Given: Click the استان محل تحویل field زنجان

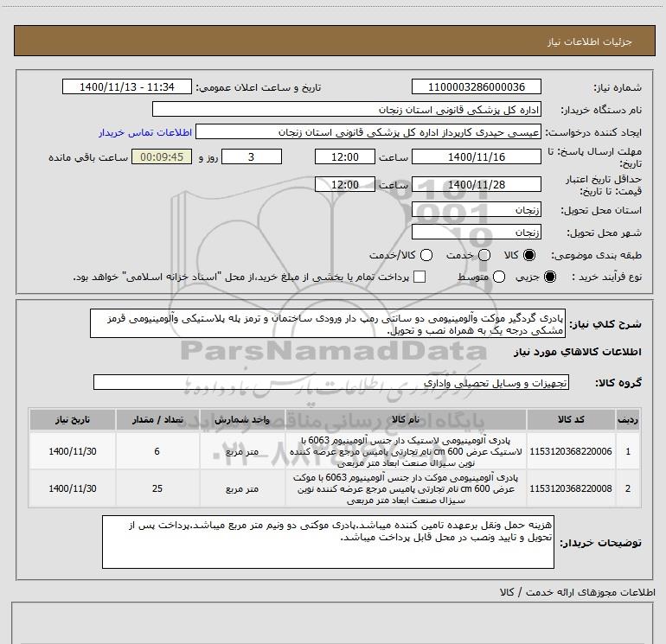Looking at the screenshot, I should tap(476, 210).
